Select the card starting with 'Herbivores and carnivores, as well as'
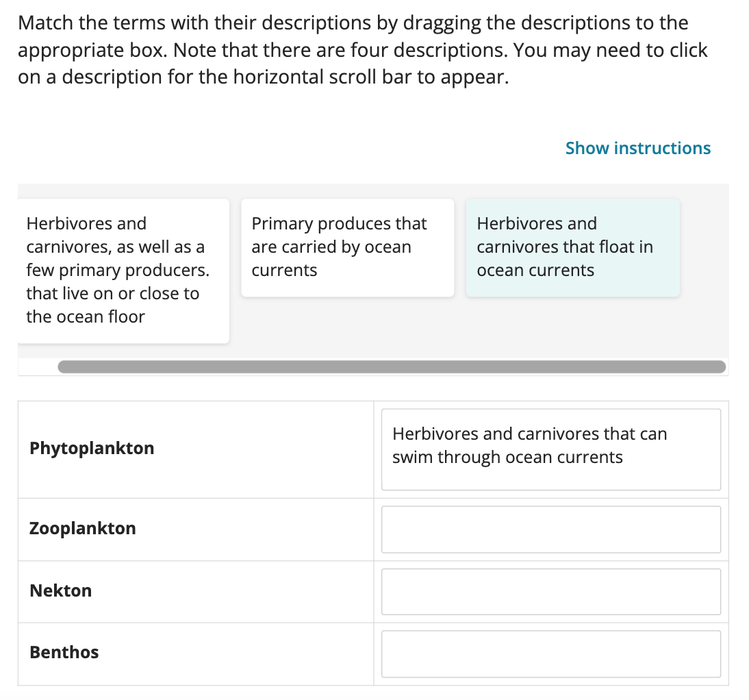The width and height of the screenshot is (749, 700). click(122, 270)
